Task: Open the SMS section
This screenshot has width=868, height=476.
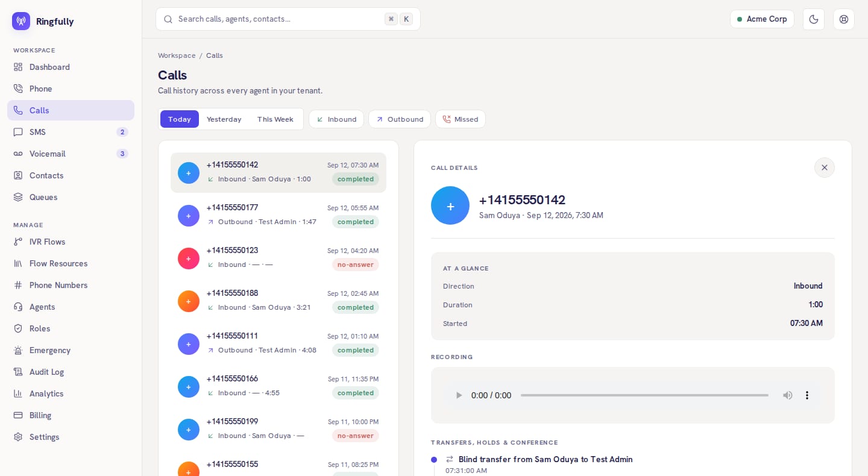Action: point(71,132)
